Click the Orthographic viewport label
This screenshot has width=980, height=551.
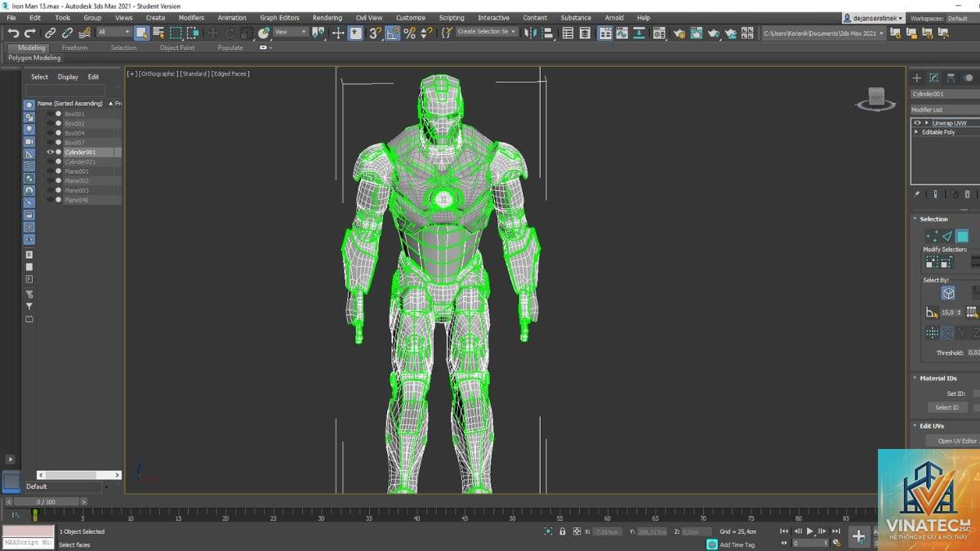157,73
